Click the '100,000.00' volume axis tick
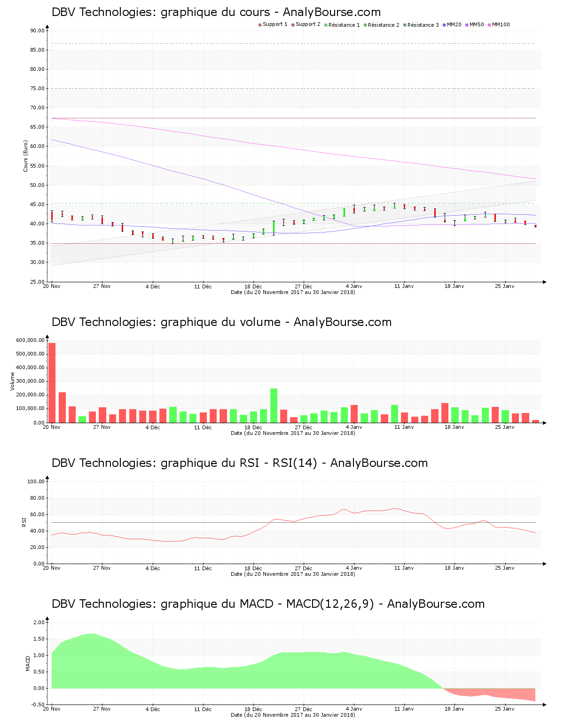 tap(30, 409)
